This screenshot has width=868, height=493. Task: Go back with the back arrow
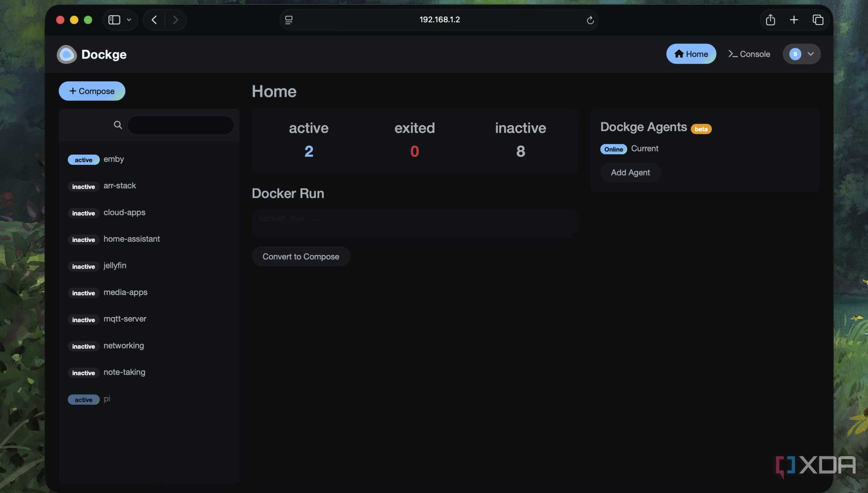coord(154,20)
